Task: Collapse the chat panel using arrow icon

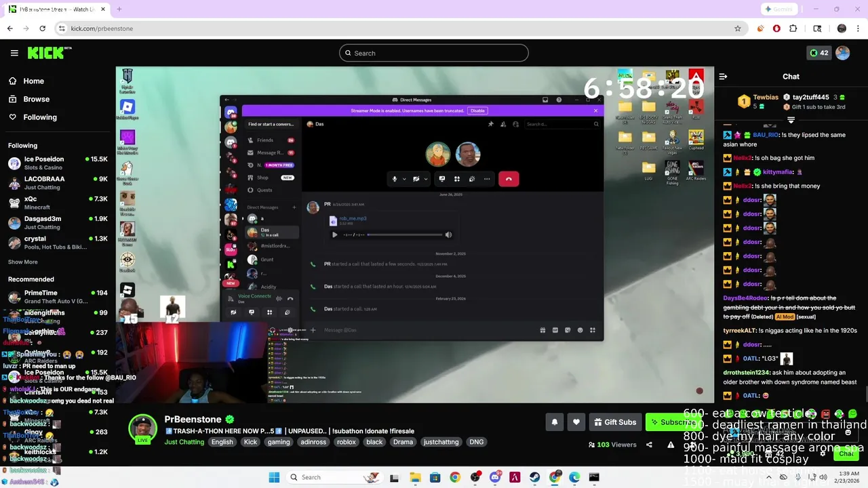Action: pyautogui.click(x=723, y=77)
